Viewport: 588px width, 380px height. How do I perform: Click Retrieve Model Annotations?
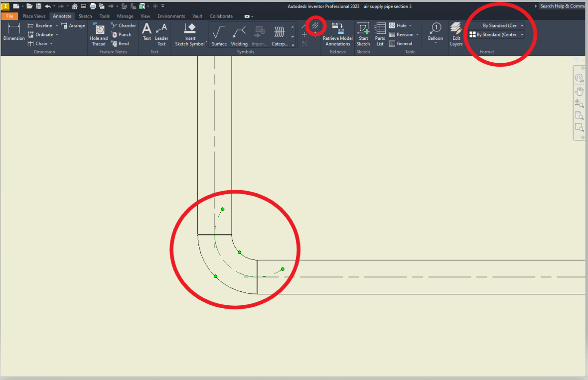(337, 34)
